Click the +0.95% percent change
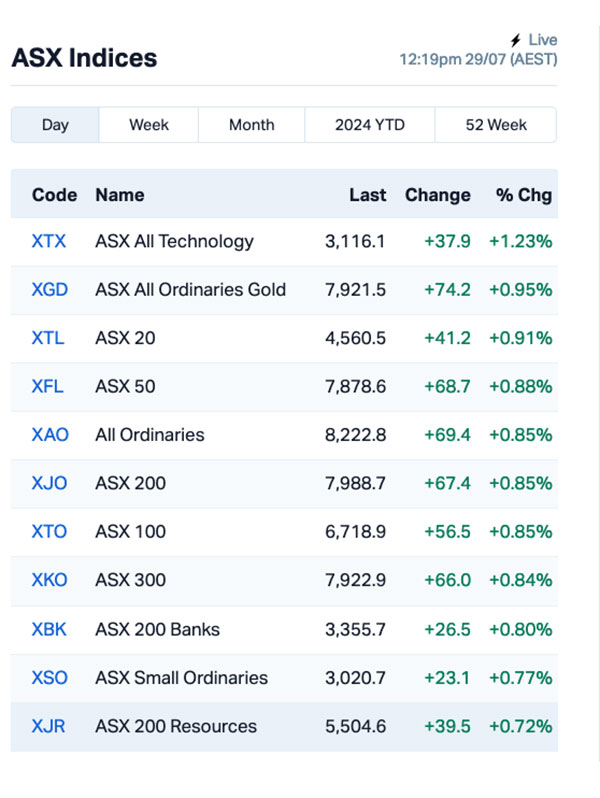The height and width of the screenshot is (798, 600). pyautogui.click(x=521, y=290)
